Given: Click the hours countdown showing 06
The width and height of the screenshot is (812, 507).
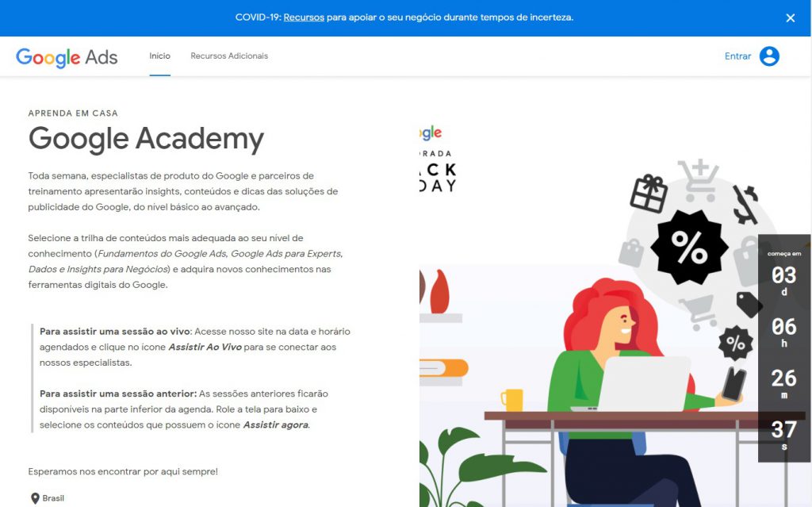Looking at the screenshot, I should 783,332.
